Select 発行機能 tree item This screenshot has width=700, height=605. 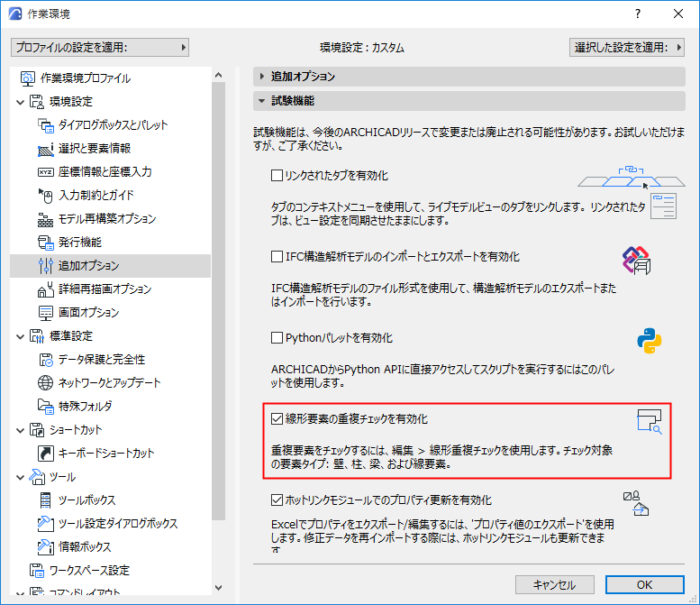pos(80,243)
